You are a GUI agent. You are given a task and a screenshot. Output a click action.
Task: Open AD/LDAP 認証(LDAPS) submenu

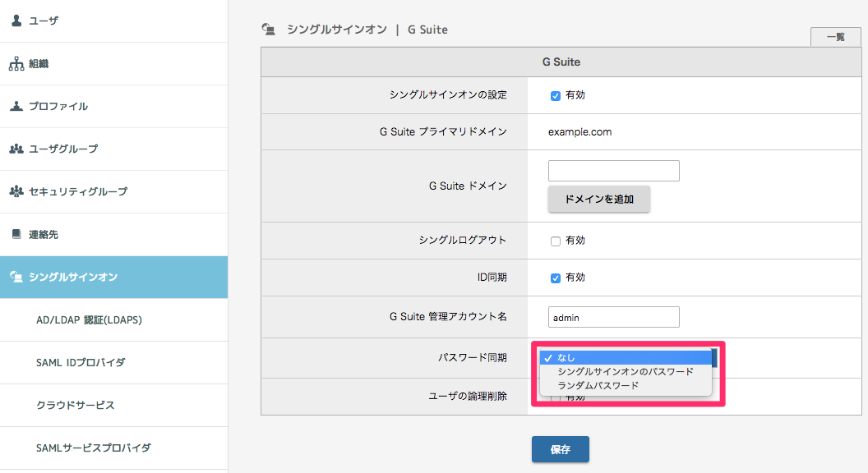[113, 319]
